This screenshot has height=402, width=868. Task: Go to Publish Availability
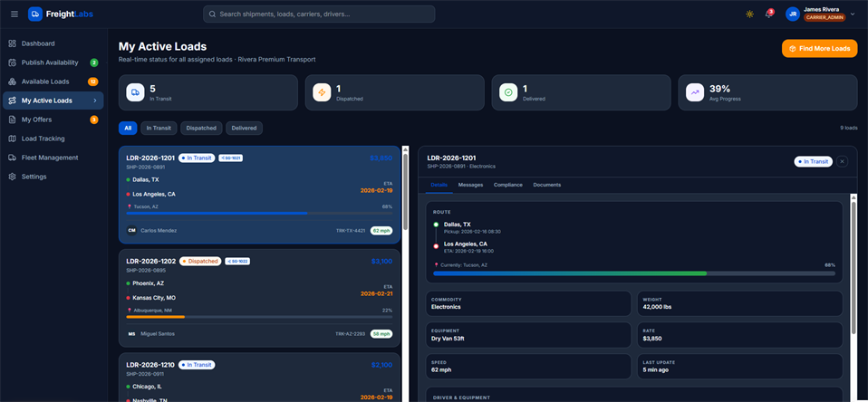53,62
